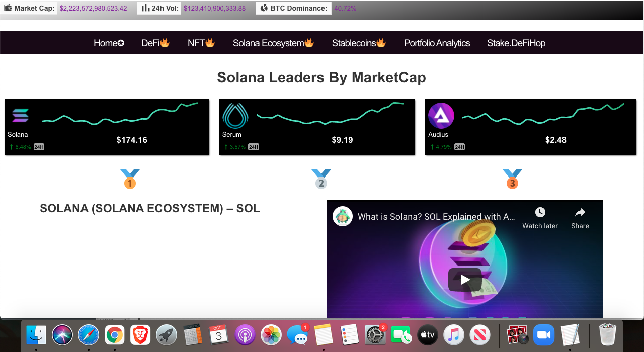
Task: Click the Audius 24H badge
Action: (x=459, y=147)
